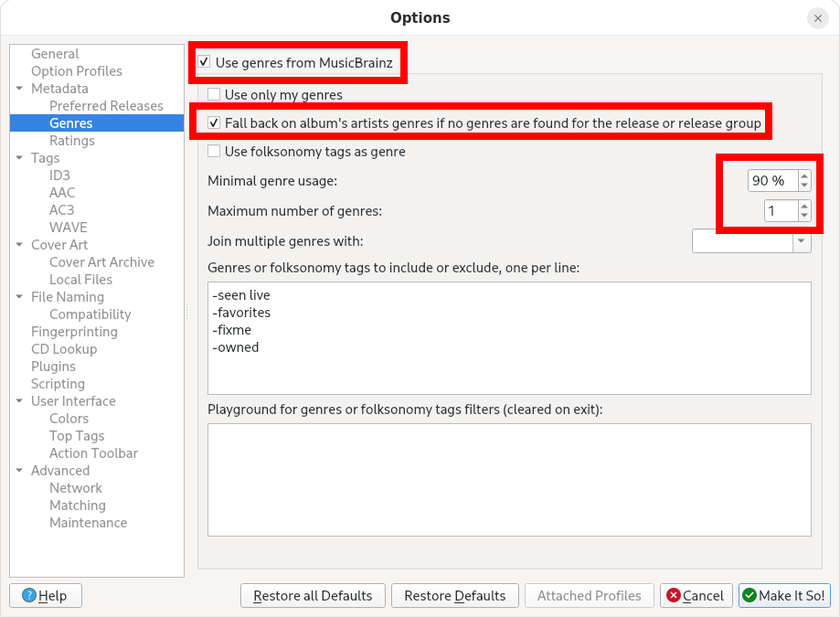840x617 pixels.
Task: Click the Help button question mark icon
Action: (x=29, y=596)
